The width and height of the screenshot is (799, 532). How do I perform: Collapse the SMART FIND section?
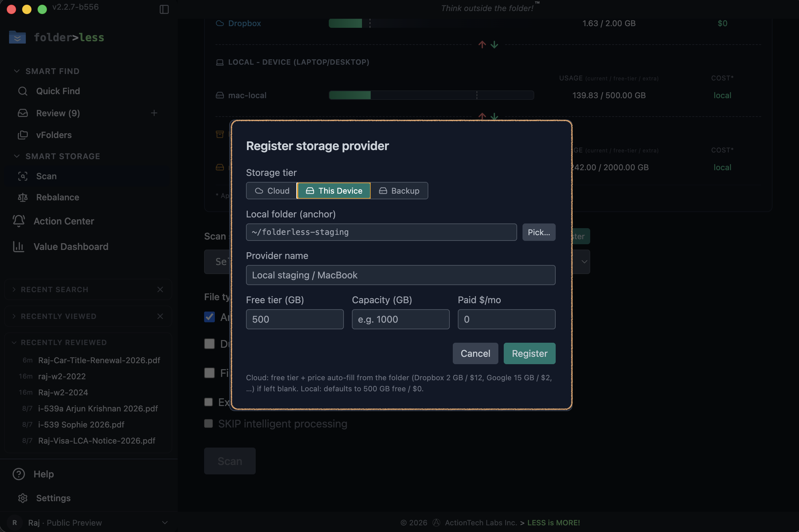pos(17,71)
